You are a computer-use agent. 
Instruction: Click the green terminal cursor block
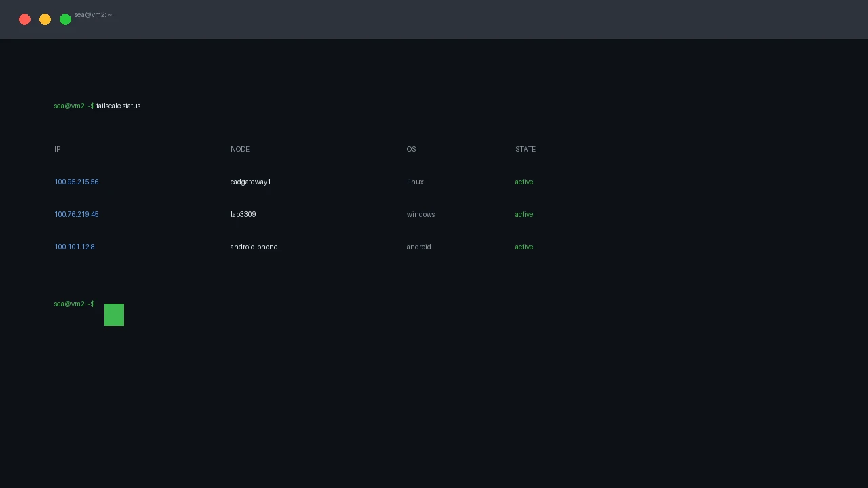click(x=114, y=315)
